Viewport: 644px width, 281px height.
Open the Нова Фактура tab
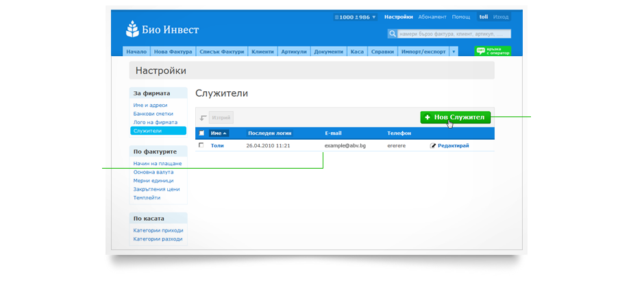[173, 51]
